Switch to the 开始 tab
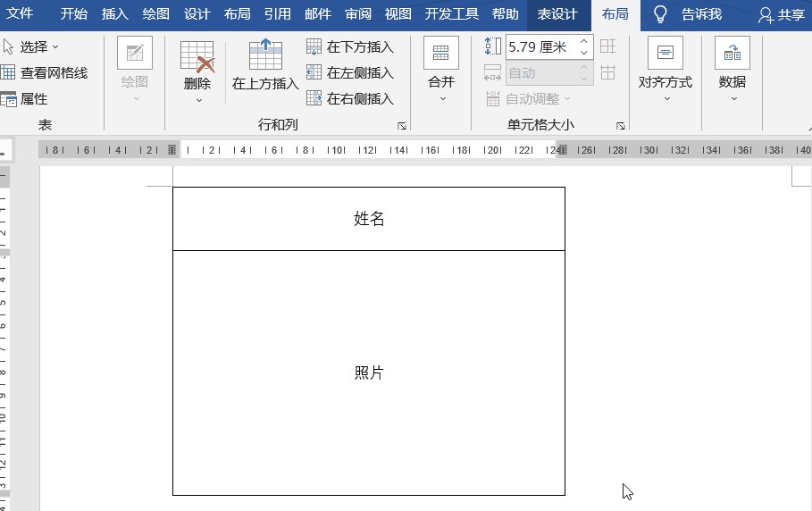The height and width of the screenshot is (511, 812). [73, 14]
